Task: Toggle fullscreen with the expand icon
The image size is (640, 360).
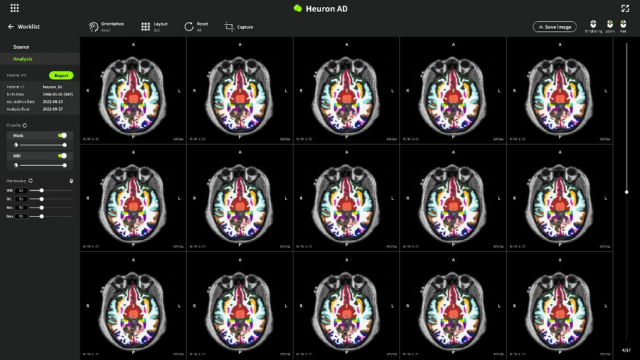Action: click(625, 8)
